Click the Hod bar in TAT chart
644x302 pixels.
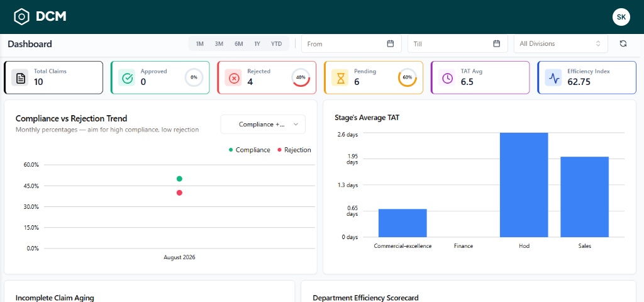point(524,185)
